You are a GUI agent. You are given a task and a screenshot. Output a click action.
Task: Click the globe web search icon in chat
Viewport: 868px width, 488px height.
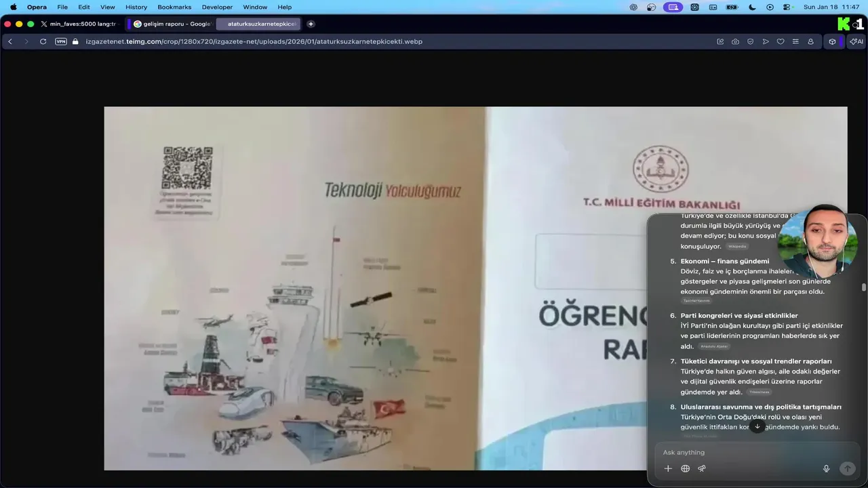685,468
